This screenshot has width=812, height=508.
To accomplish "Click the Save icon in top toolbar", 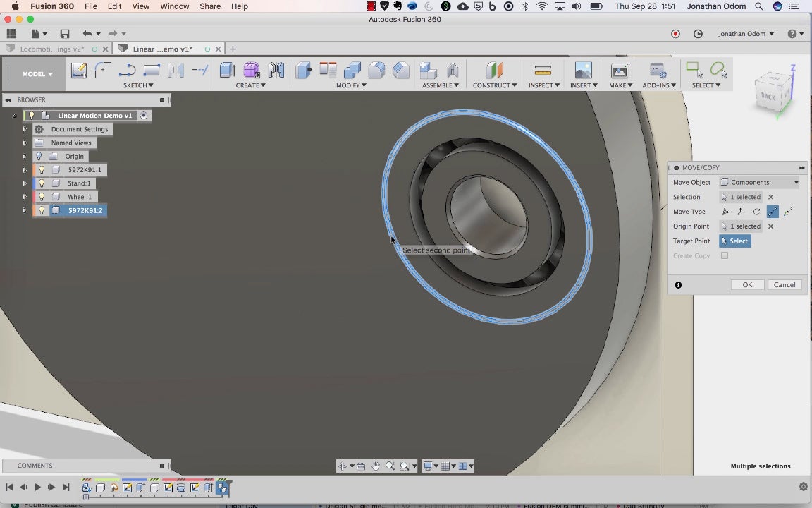I will (x=64, y=34).
